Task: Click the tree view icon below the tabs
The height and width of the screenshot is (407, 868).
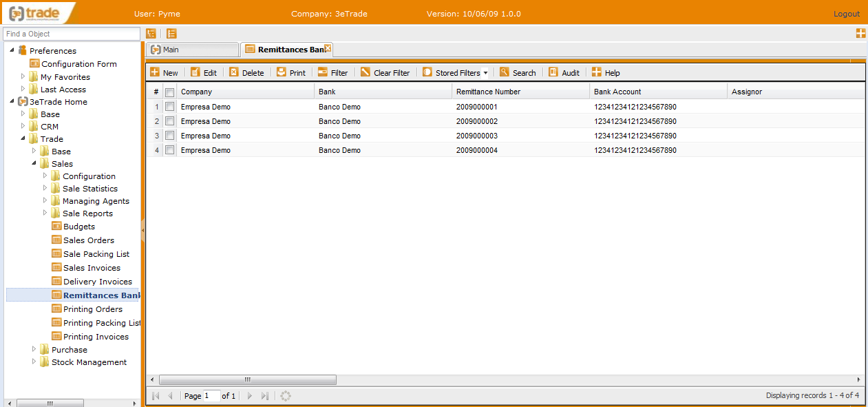Action: click(150, 32)
